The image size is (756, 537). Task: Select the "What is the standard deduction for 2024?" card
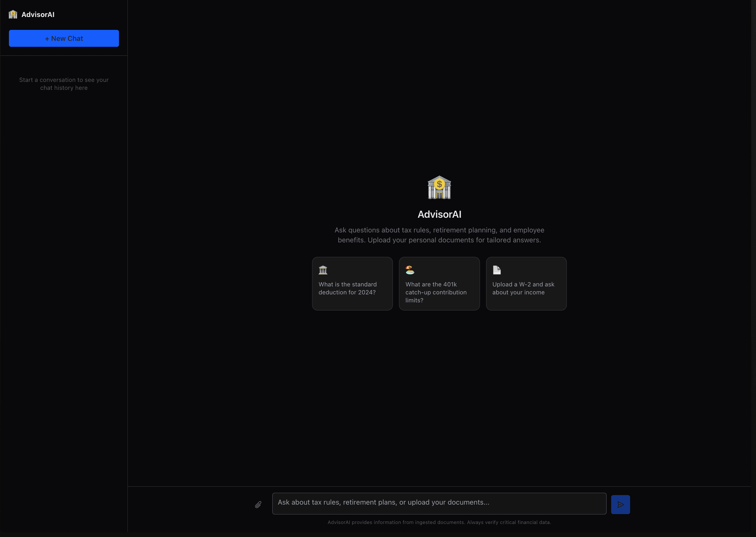352,283
